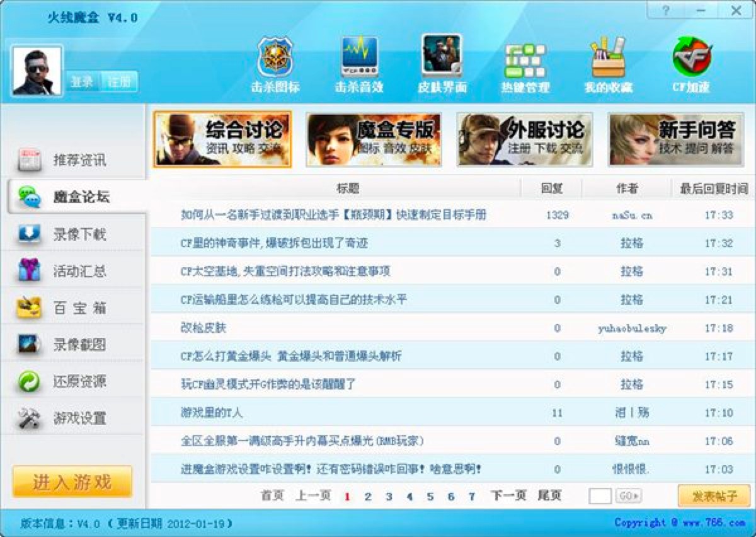Click the help question mark button
Screen dimensions: 756x537
(x=666, y=10)
